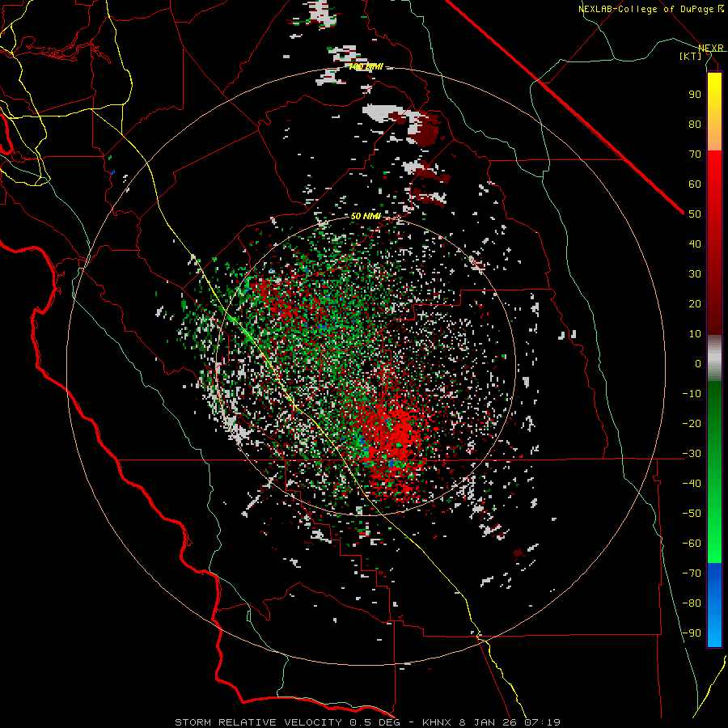This screenshot has height=728, width=728.
Task: Click the STORM RELATIVE VELOCITY title text
Action: 258,722
